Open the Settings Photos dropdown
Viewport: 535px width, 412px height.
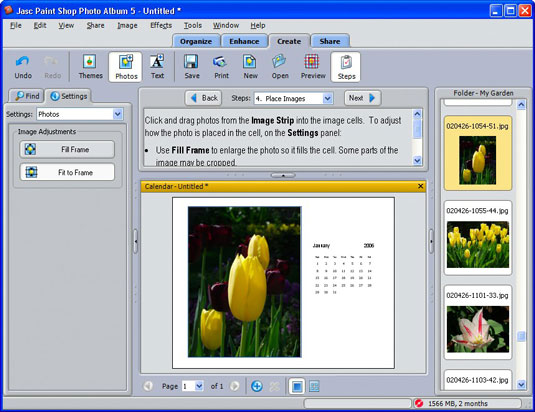[x=118, y=114]
